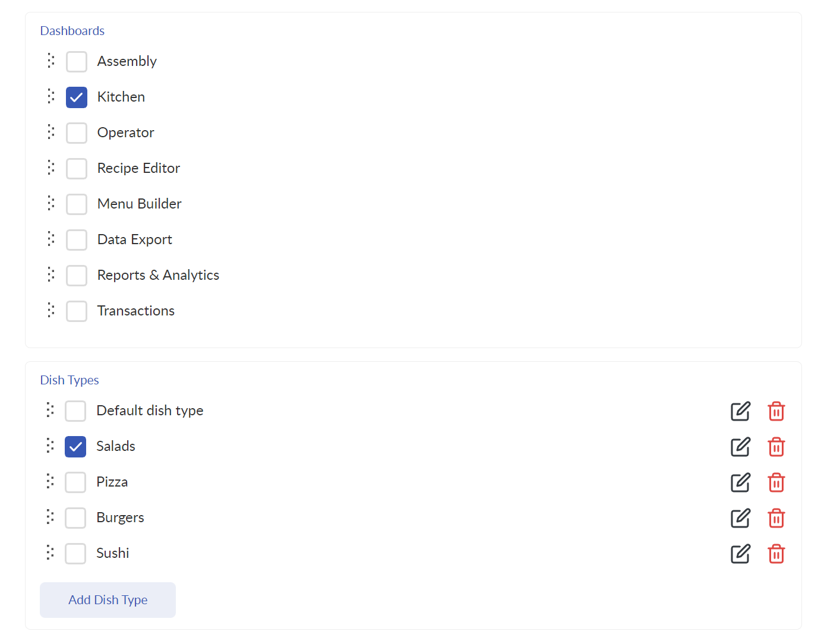Click the Add Dish Type button
Viewport: 821px width, 644px height.
[x=108, y=600]
